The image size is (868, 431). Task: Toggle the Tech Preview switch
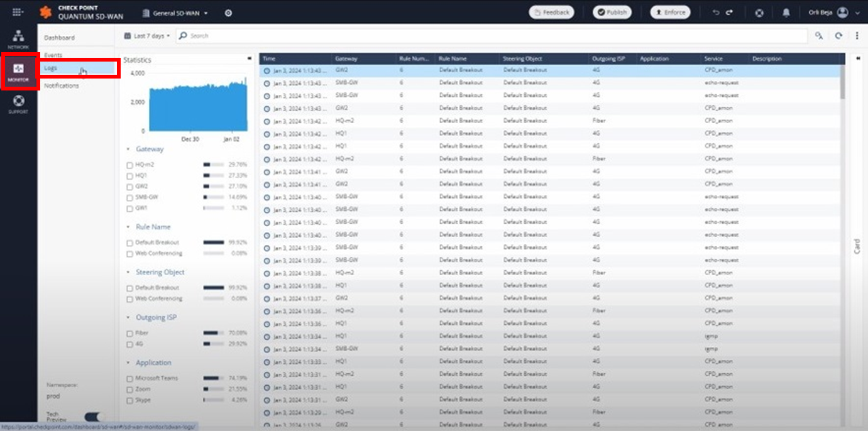93,417
